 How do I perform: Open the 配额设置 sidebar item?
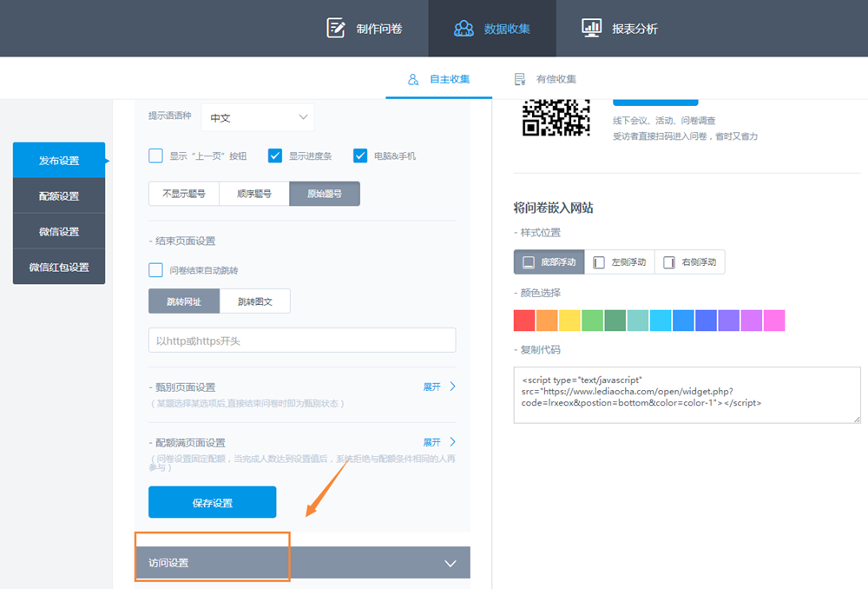point(59,195)
